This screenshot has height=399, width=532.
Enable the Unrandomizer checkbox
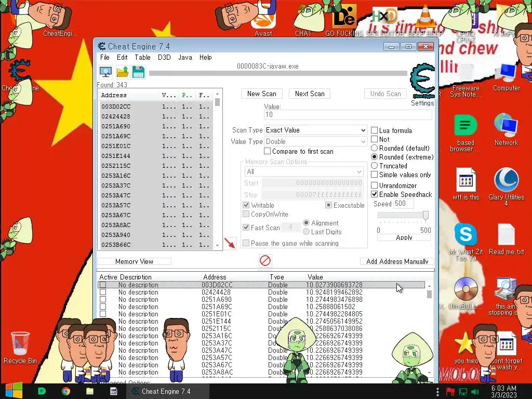point(374,185)
